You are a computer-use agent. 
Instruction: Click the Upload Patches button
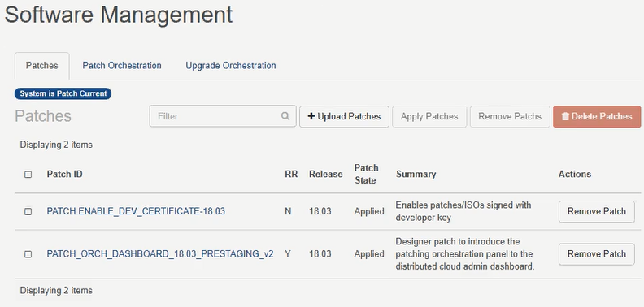tap(344, 117)
